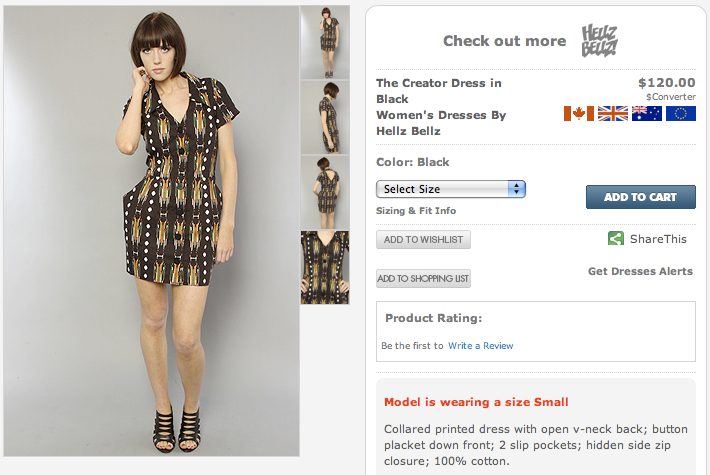Click the Hellz Bellz brand logo

600,41
